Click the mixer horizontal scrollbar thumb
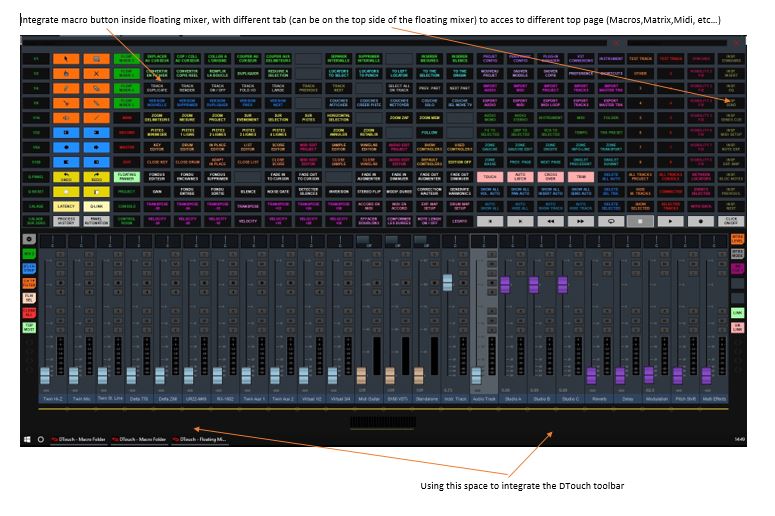 383,422
